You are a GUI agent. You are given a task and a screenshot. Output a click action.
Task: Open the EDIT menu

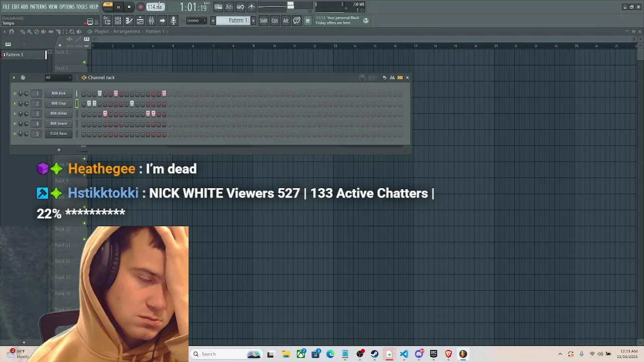(16, 7)
